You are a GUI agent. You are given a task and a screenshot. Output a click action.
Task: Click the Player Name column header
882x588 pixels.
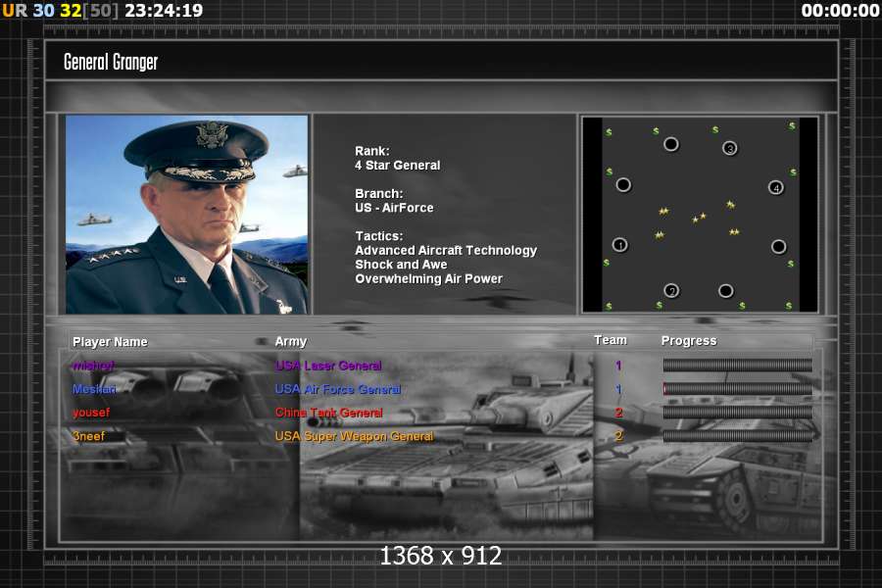click(x=110, y=342)
